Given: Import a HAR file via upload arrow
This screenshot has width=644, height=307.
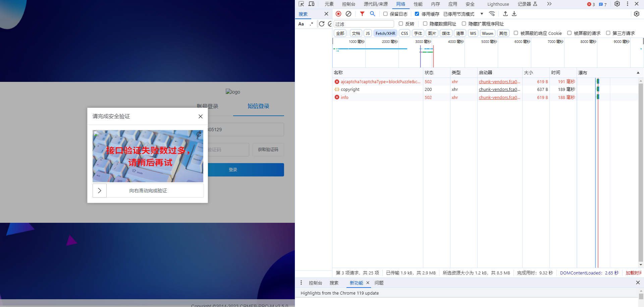Looking at the screenshot, I should point(505,14).
